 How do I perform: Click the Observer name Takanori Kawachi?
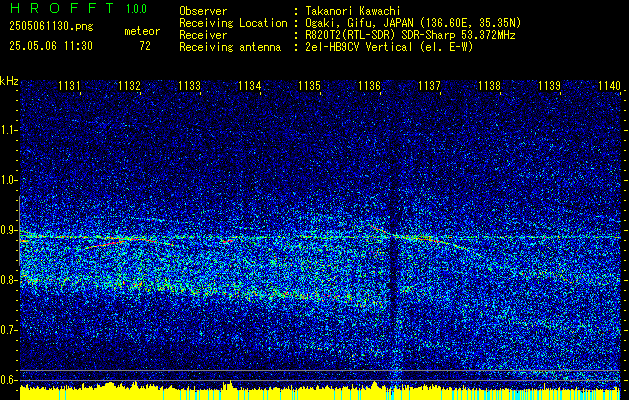click(x=352, y=11)
